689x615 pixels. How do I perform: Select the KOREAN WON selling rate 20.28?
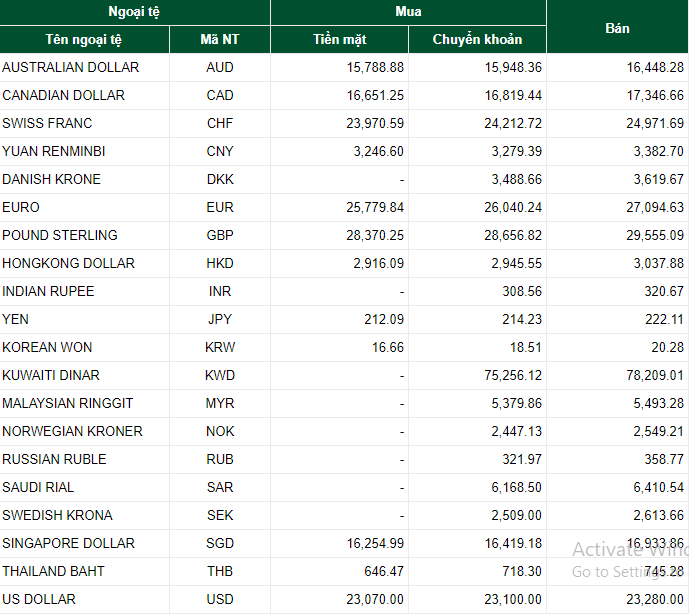(x=666, y=347)
